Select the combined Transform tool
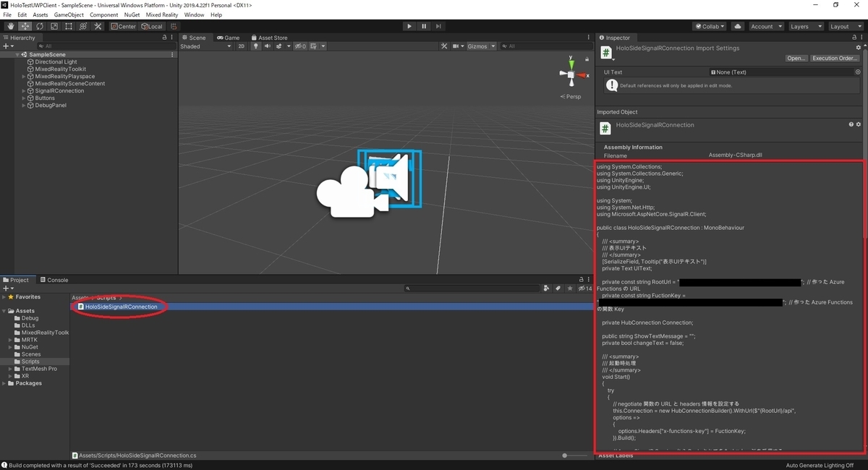The width and height of the screenshot is (868, 470). tap(82, 26)
